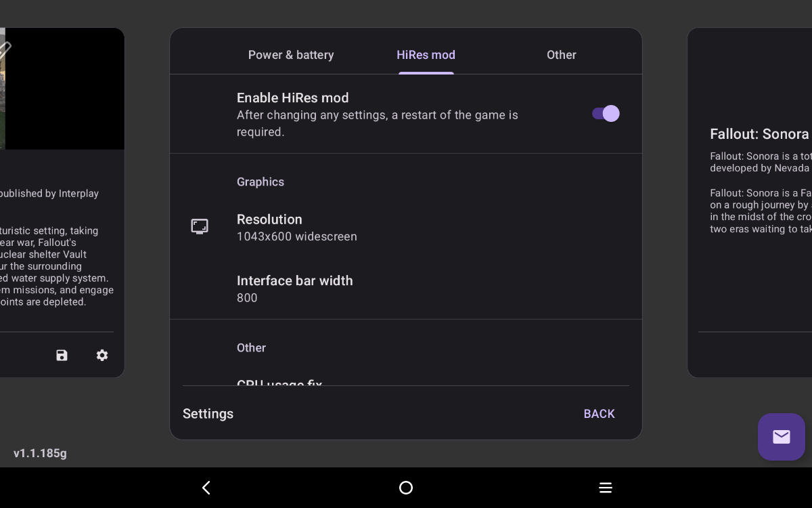This screenshot has height=508, width=812.
Task: Open the CPU usage fix option
Action: [x=279, y=383]
